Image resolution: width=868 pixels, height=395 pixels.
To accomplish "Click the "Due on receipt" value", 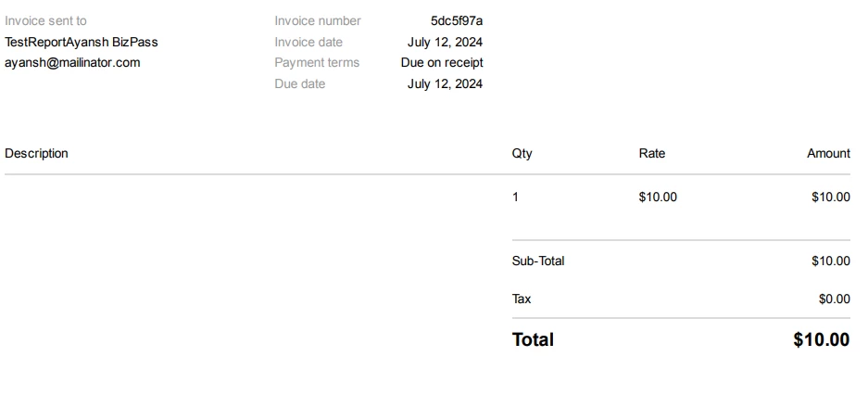I will pos(442,63).
